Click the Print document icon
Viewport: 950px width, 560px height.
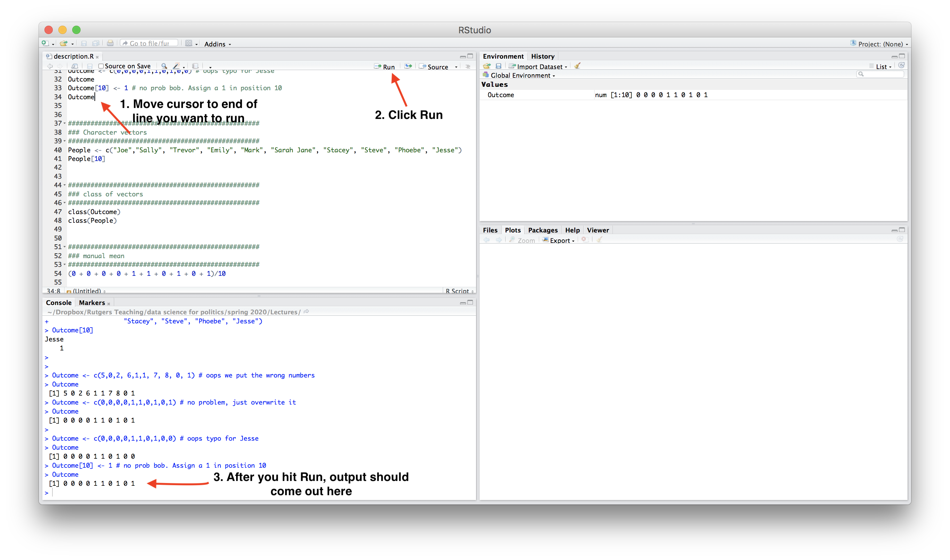click(110, 43)
